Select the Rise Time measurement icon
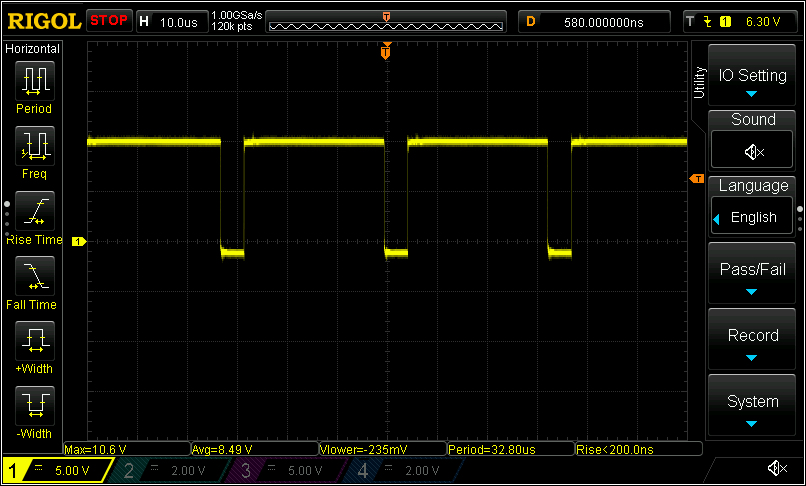Viewport: 806px width, 486px height. click(x=34, y=210)
